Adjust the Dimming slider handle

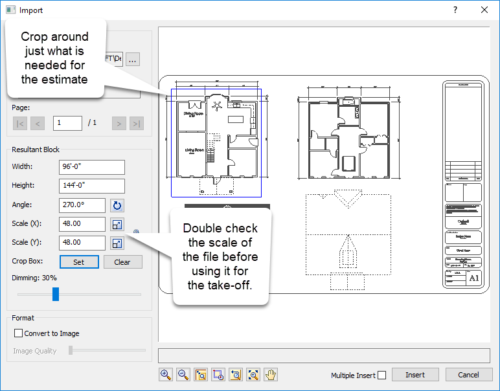56,294
